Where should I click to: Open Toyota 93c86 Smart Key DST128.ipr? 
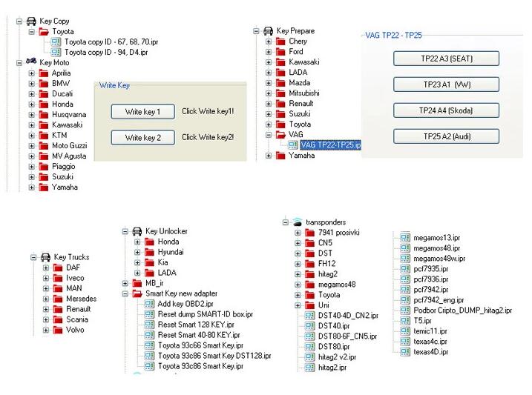214,356
